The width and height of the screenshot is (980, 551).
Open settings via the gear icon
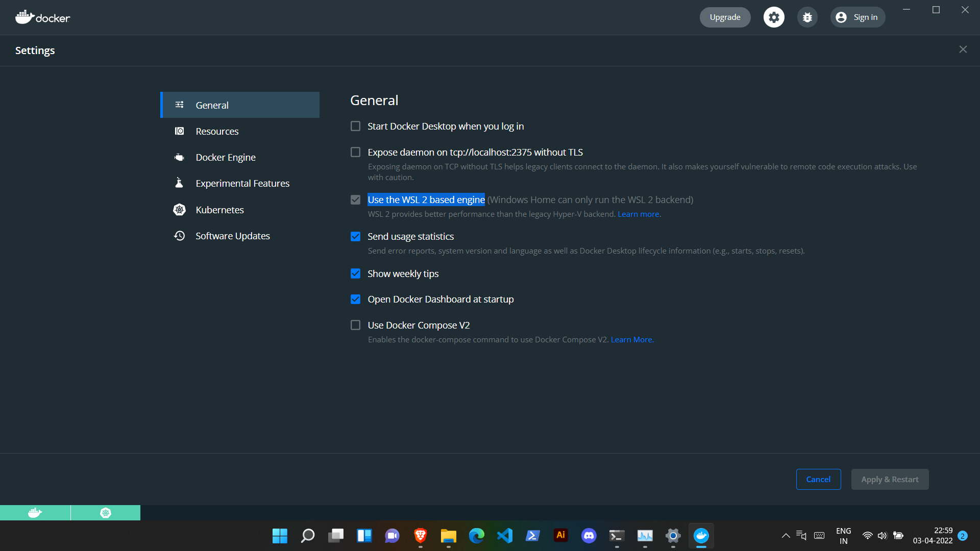774,17
